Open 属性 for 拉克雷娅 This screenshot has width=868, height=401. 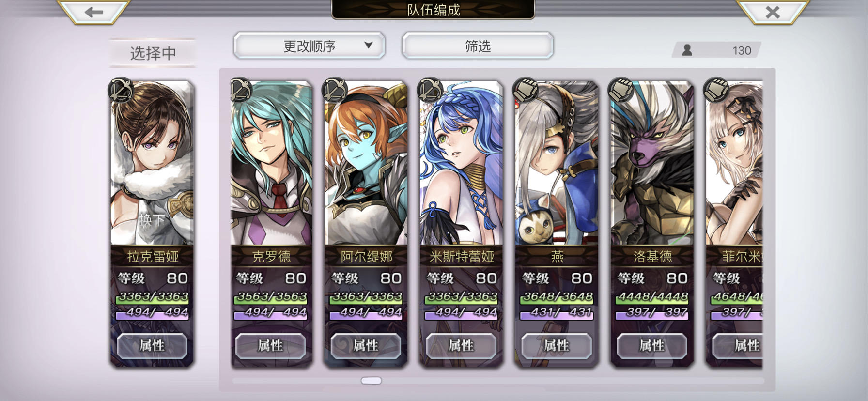point(152,345)
